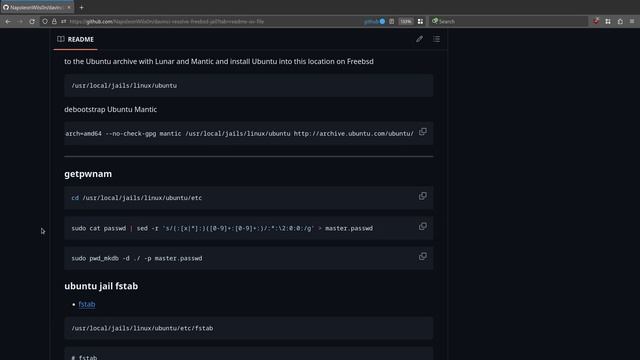Open the grid extension icon in address bar

tap(420, 21)
